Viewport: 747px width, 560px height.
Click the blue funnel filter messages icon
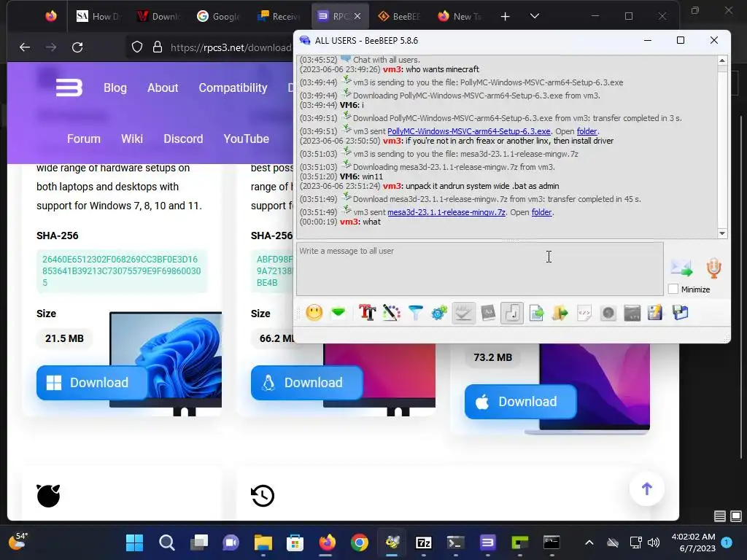tap(415, 313)
